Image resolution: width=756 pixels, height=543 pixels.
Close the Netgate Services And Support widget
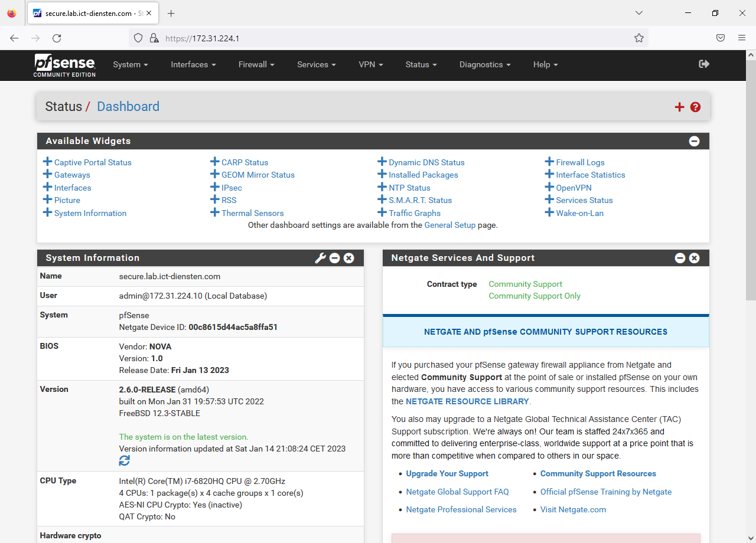[695, 258]
